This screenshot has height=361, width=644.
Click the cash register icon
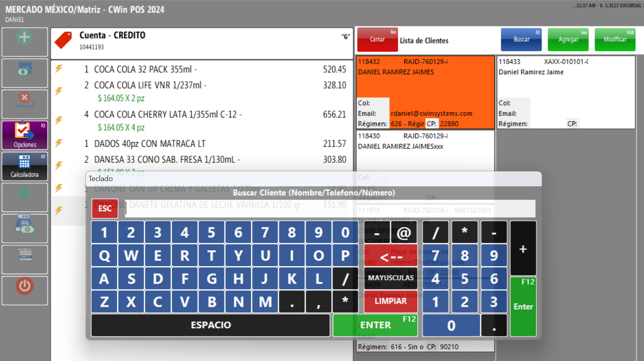click(24, 225)
